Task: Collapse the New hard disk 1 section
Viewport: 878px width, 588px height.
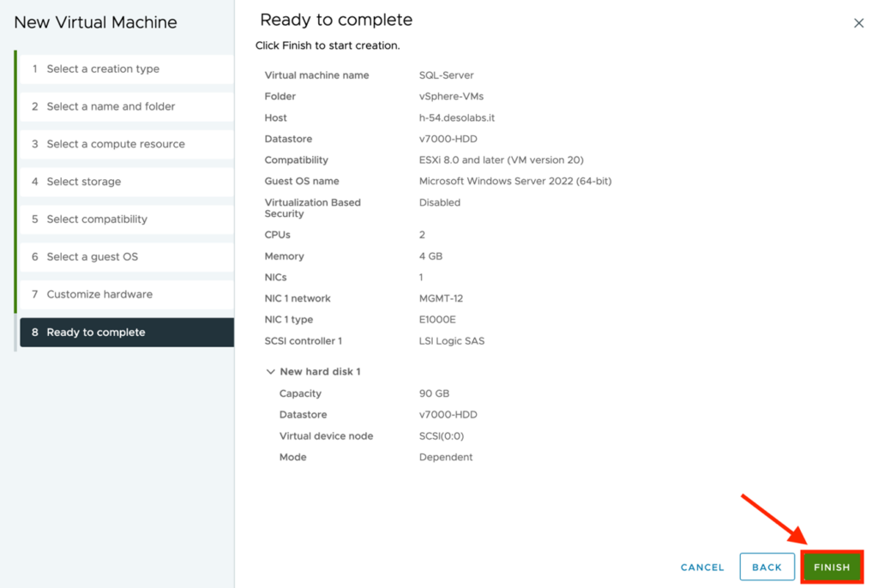Action: point(271,372)
